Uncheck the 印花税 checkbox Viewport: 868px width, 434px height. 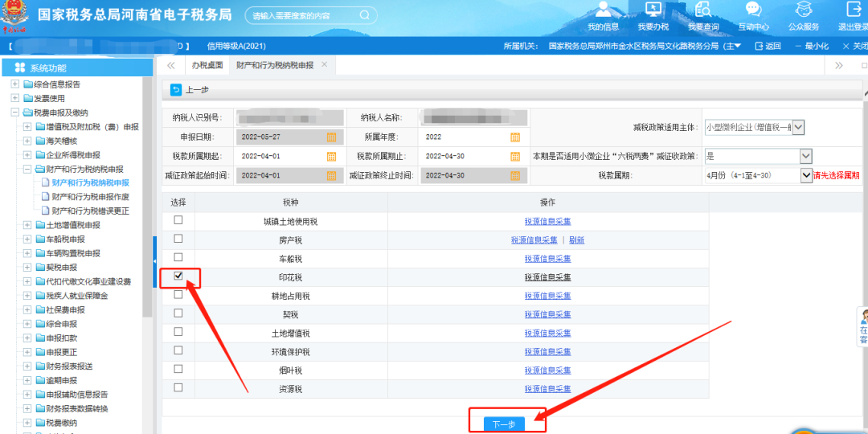click(178, 276)
